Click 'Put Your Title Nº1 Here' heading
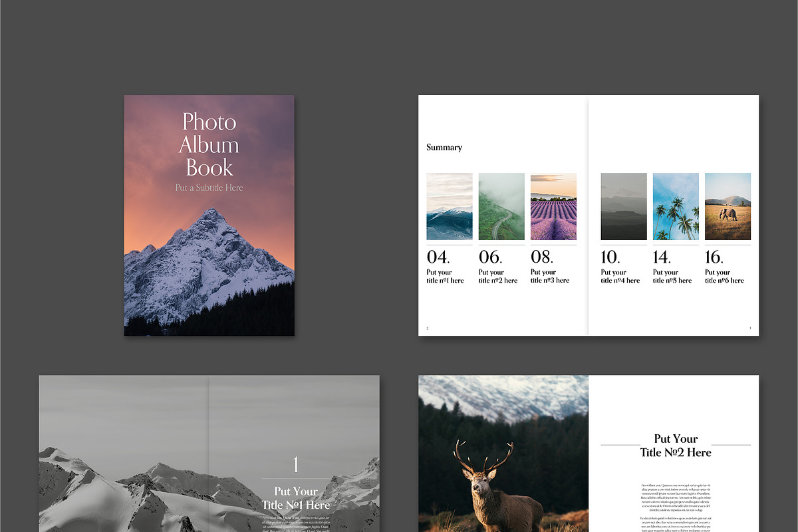The width and height of the screenshot is (798, 532). click(x=296, y=498)
